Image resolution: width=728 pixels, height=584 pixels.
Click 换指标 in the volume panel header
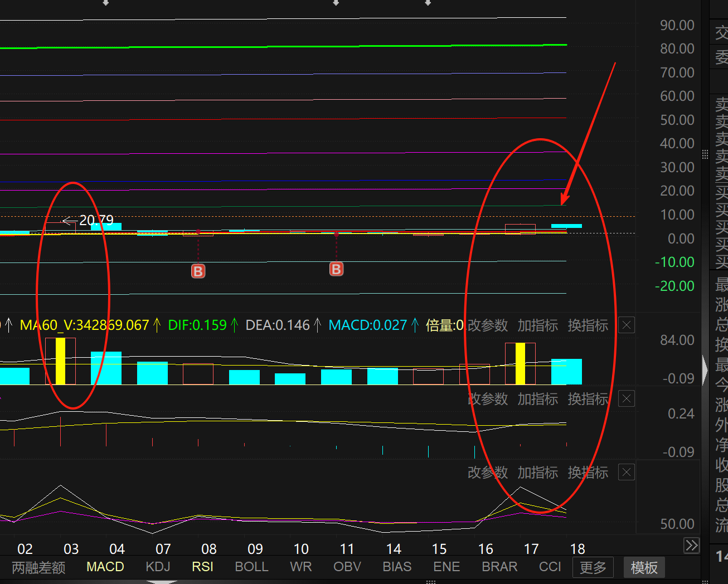(x=588, y=325)
